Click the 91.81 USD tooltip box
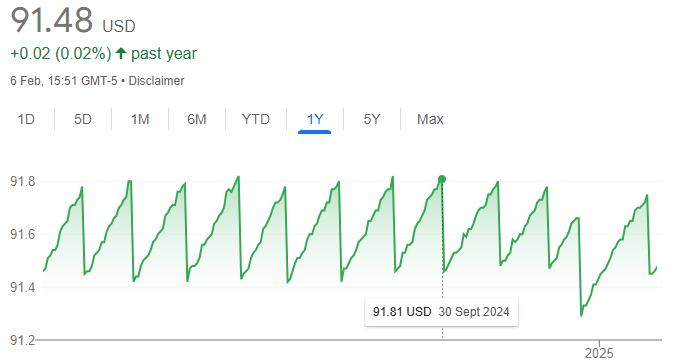The image size is (676, 362). tap(441, 312)
